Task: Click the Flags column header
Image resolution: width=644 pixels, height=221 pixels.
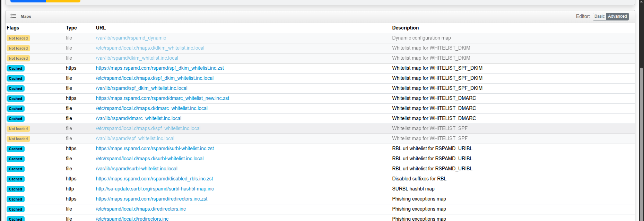Action: coord(13,28)
